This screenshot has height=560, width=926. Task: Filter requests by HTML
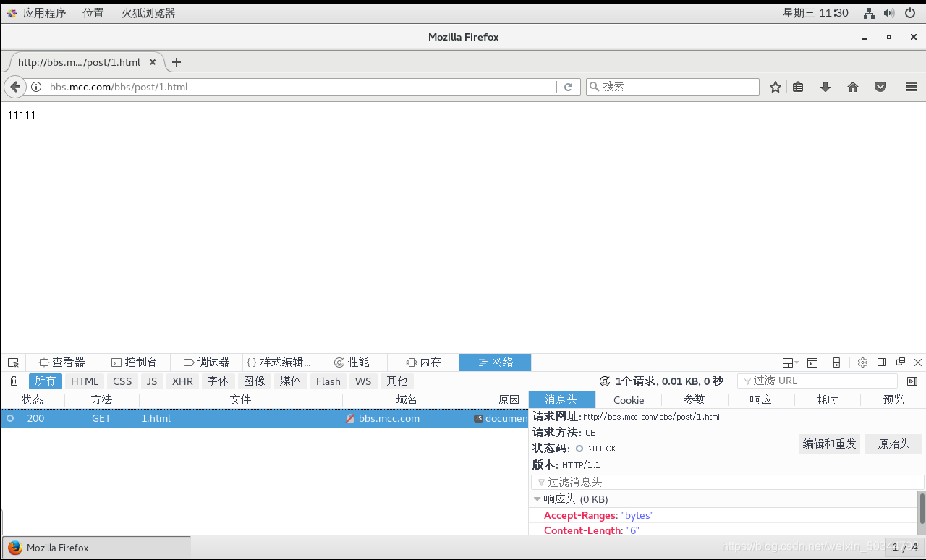pyautogui.click(x=85, y=381)
